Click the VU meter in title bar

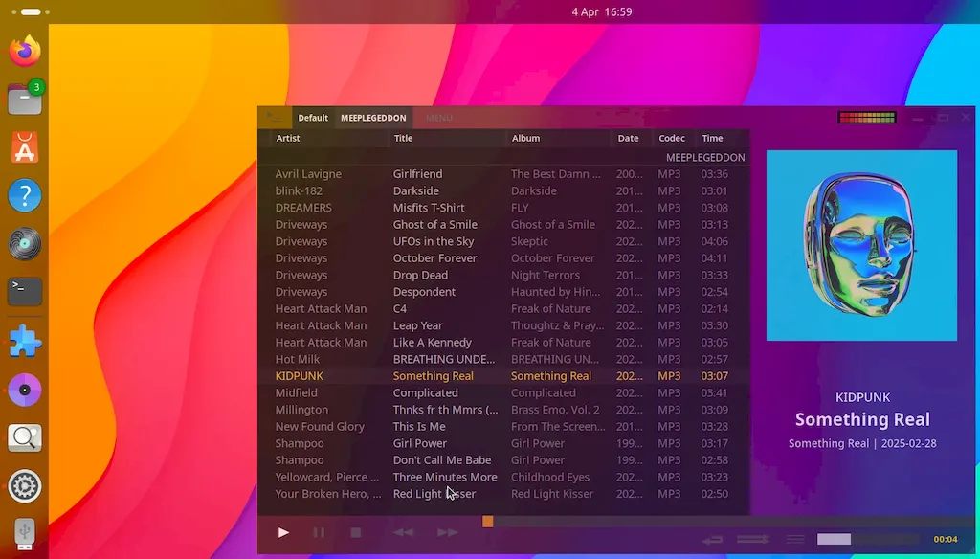point(867,117)
